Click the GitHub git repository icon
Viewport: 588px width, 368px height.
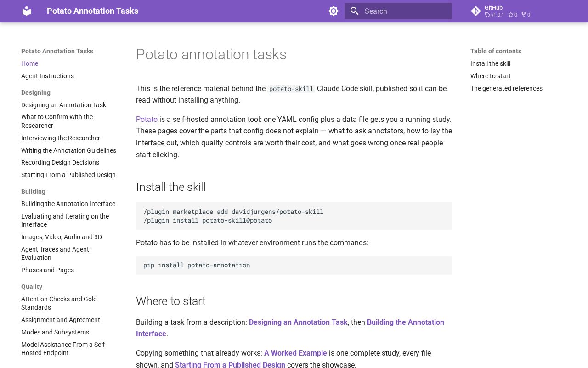coord(476,11)
